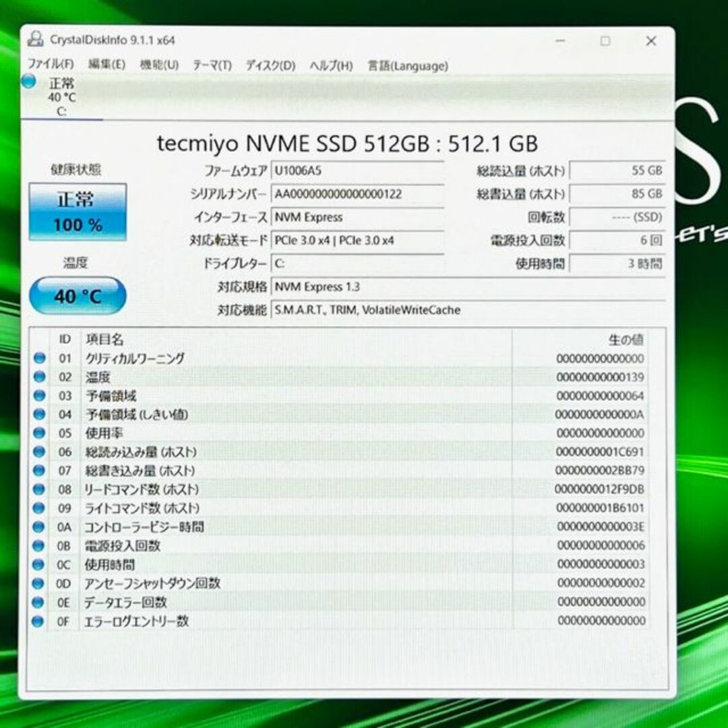Open the 機能(U) menu
Screen dimensions: 728x728
tap(159, 65)
